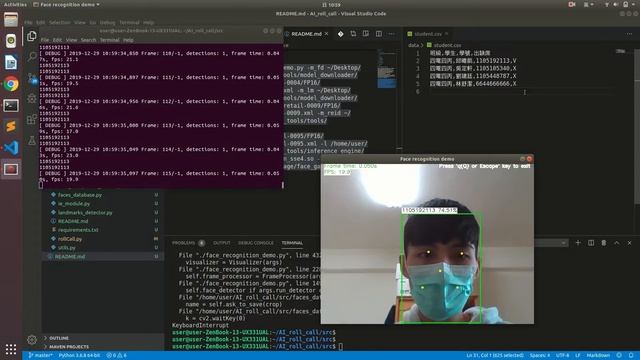Open landmarks_detector.py in the explorer

(x=85, y=213)
